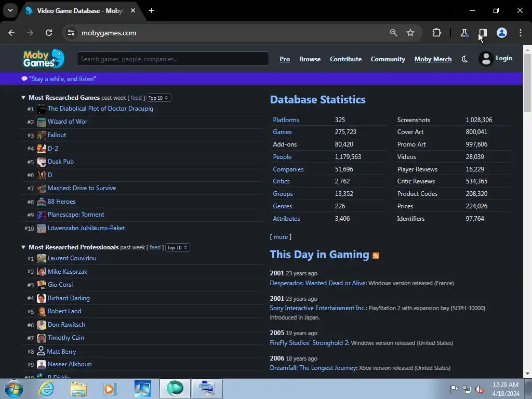
Task: Click the RSS feed icon beside This Day in Gaming
Action: 376,256
